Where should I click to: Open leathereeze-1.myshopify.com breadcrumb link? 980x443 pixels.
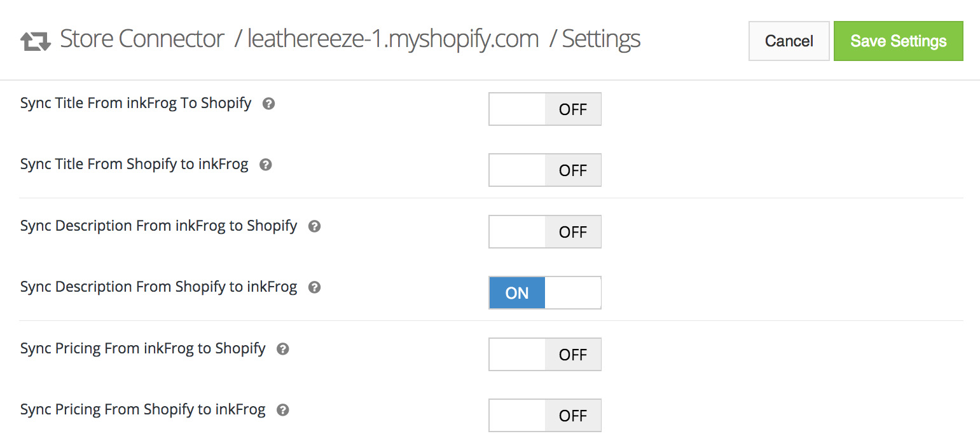pos(393,39)
